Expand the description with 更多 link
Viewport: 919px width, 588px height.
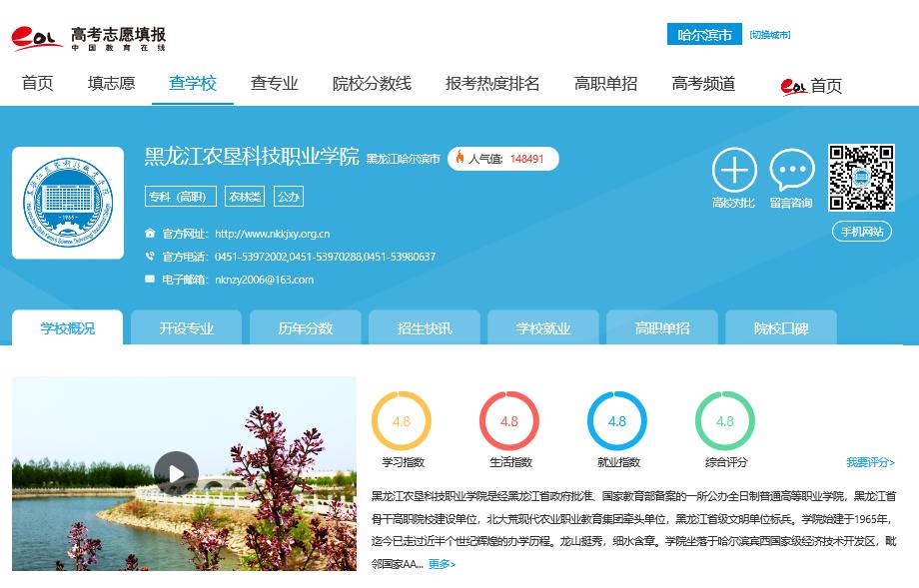(x=442, y=564)
